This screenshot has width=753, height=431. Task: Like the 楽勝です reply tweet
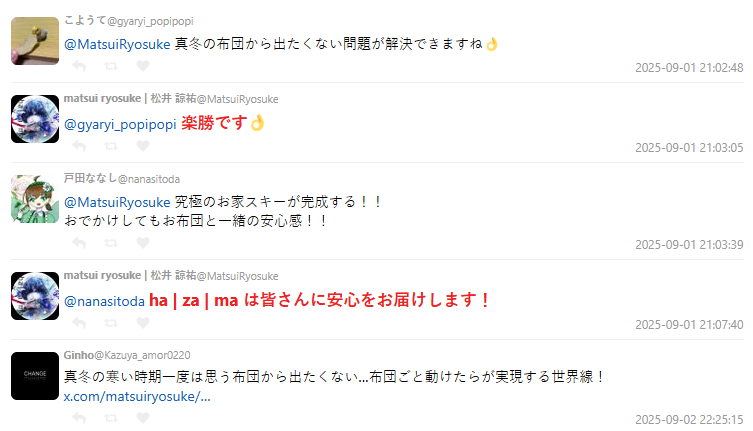[143, 146]
